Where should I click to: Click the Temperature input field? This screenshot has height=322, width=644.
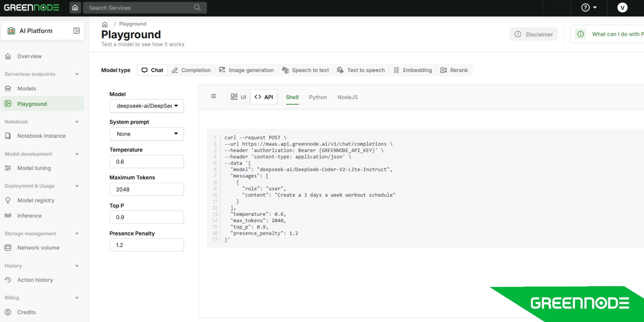point(147,162)
